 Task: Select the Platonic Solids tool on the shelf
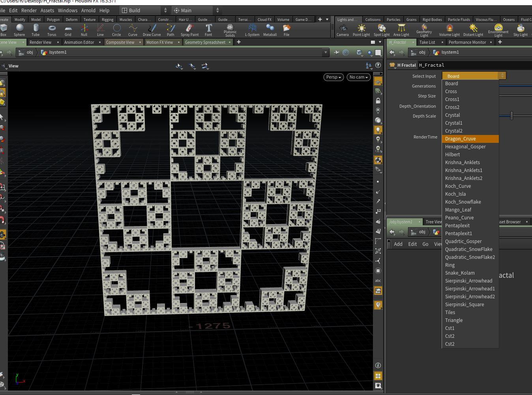(230, 30)
